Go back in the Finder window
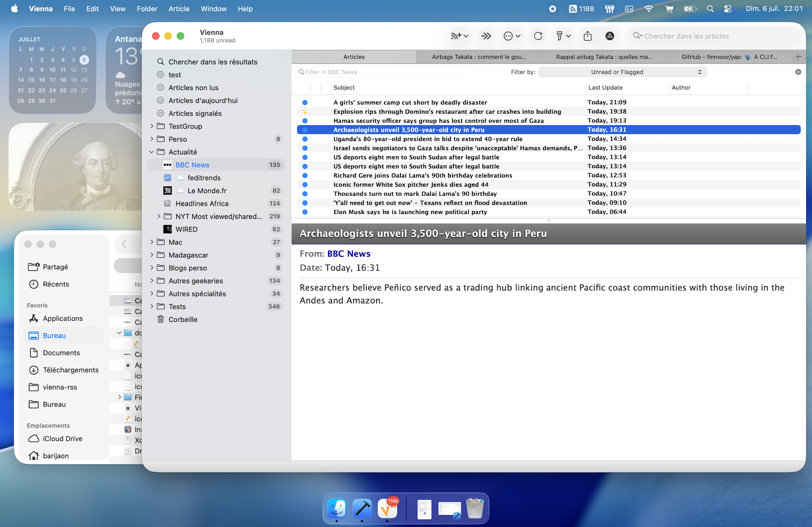 (x=124, y=244)
